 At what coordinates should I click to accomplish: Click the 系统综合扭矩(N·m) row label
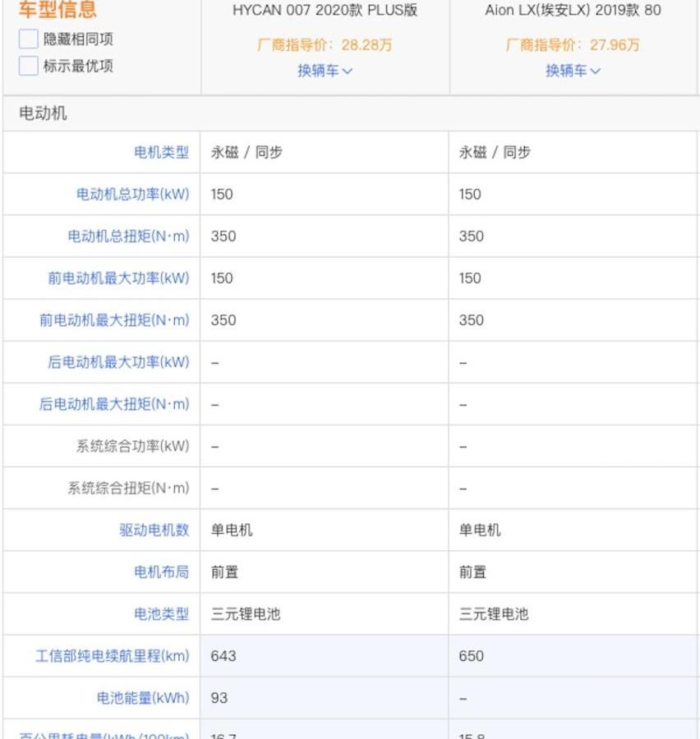click(x=128, y=488)
